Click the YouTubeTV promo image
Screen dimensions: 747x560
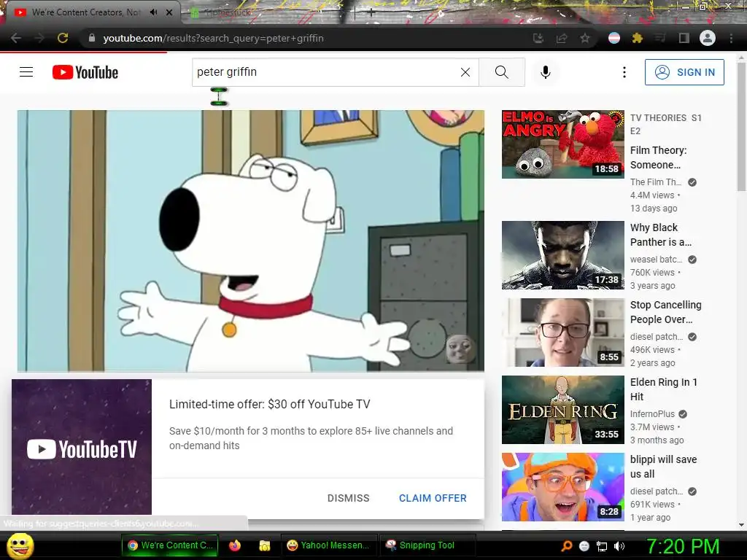82,447
